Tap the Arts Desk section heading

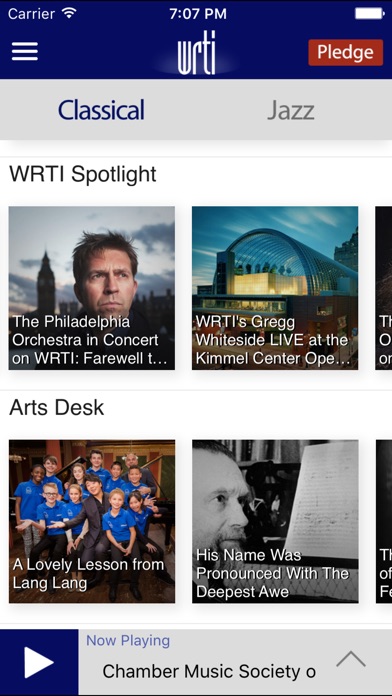(57, 407)
